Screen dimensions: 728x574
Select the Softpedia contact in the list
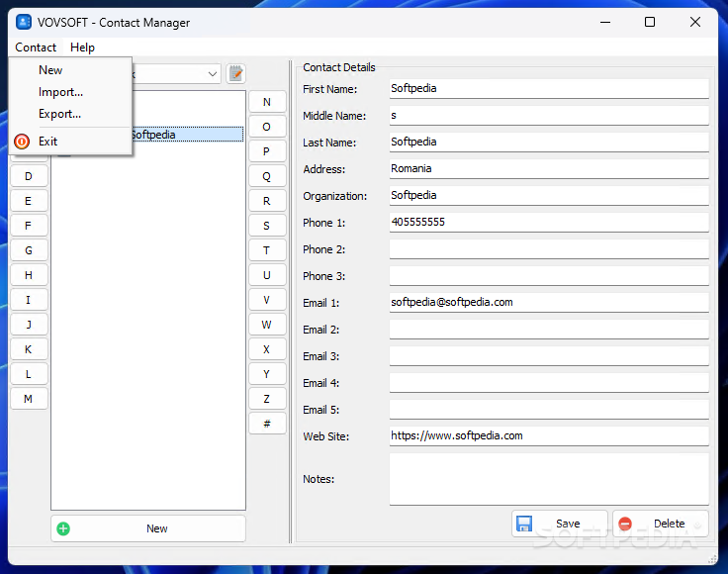click(x=187, y=135)
